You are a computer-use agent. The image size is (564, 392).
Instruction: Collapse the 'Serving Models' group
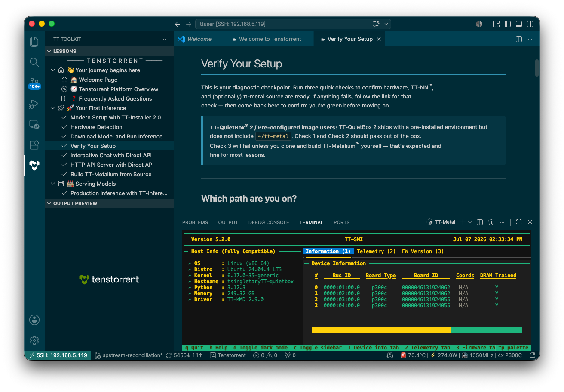click(x=53, y=184)
